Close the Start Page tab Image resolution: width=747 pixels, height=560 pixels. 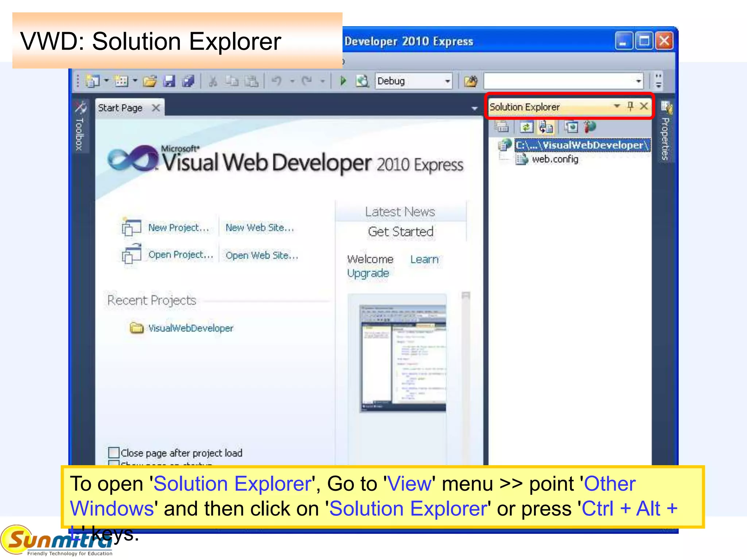156,108
